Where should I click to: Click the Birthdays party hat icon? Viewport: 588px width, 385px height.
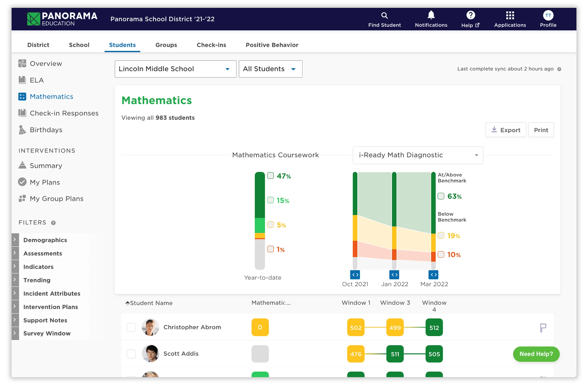point(22,130)
